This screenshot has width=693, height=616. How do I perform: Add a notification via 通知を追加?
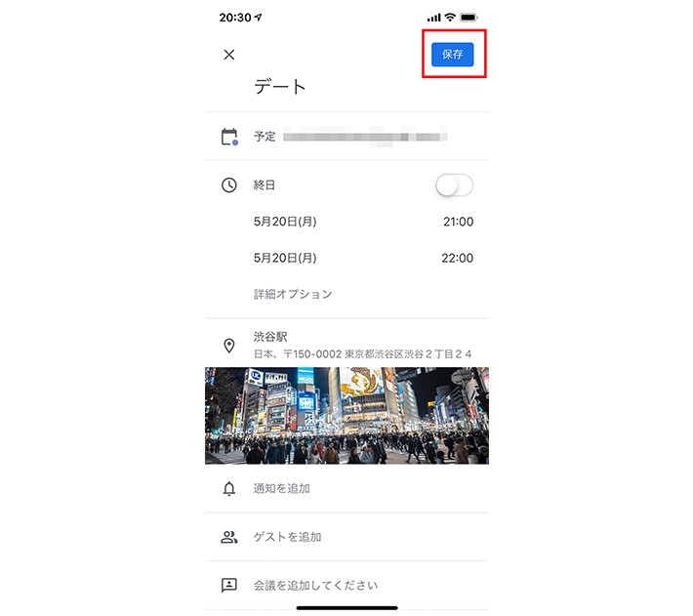click(x=281, y=488)
